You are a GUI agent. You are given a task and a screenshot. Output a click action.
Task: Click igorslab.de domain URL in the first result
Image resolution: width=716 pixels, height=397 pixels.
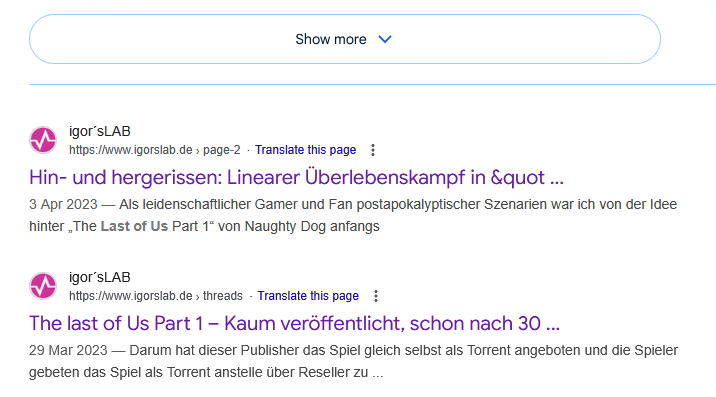(x=131, y=150)
